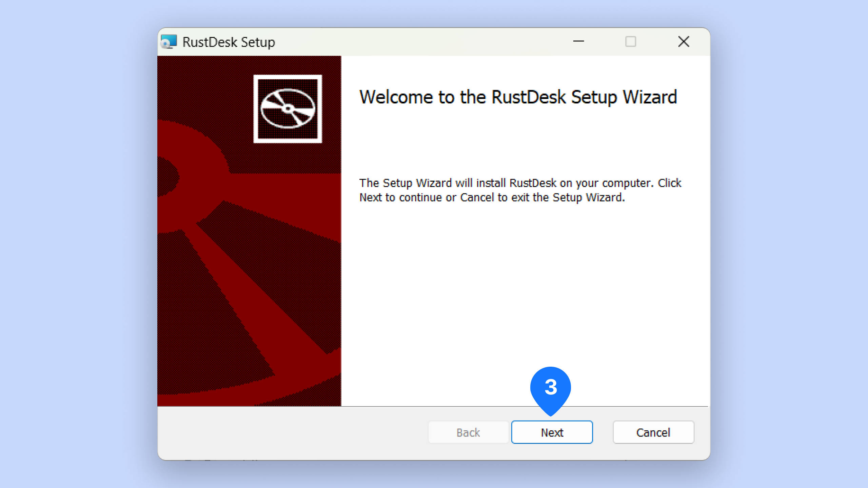
Task: Click the RustDesk installer icon in title bar
Action: 169,42
